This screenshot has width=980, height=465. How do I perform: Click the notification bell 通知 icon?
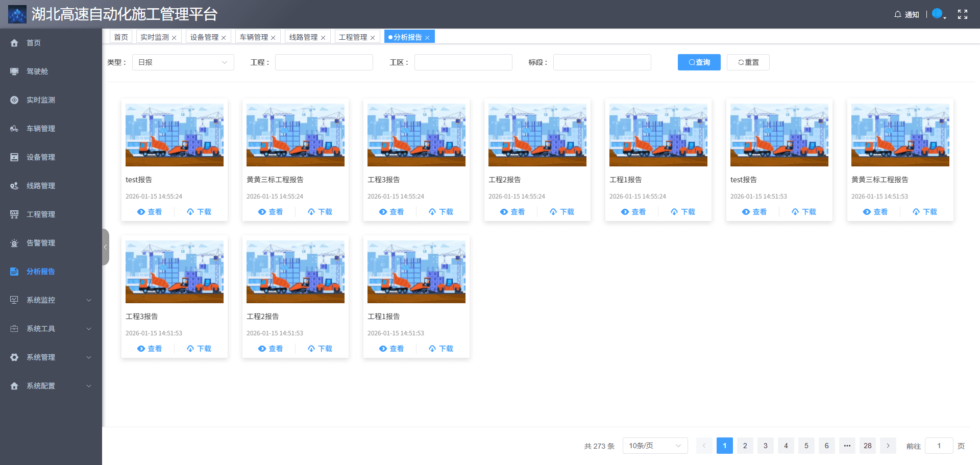897,14
